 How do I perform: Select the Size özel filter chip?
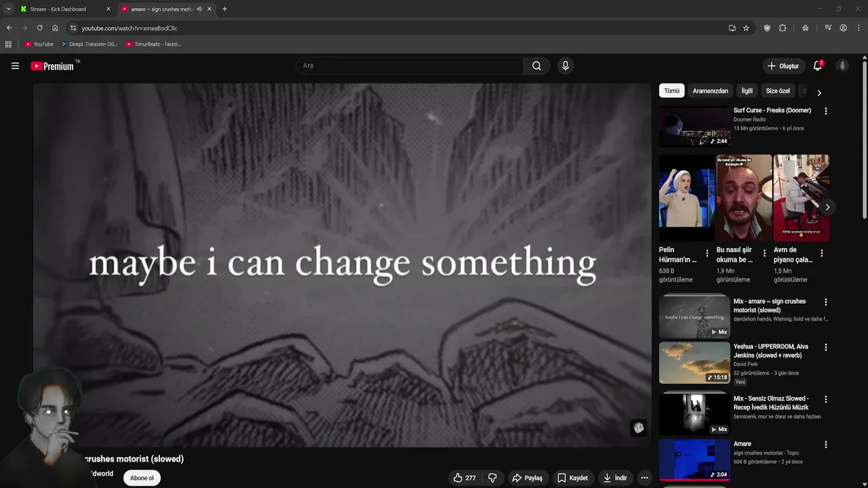pyautogui.click(x=778, y=91)
